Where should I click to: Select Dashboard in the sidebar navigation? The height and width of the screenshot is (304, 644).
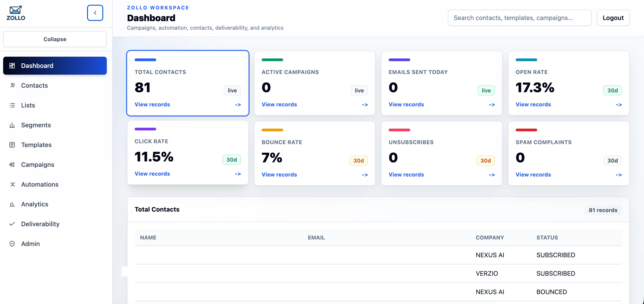[x=55, y=66]
